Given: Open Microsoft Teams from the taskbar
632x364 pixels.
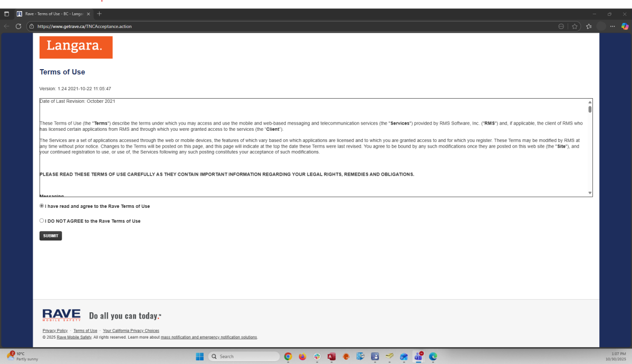Looking at the screenshot, I should click(x=418, y=357).
